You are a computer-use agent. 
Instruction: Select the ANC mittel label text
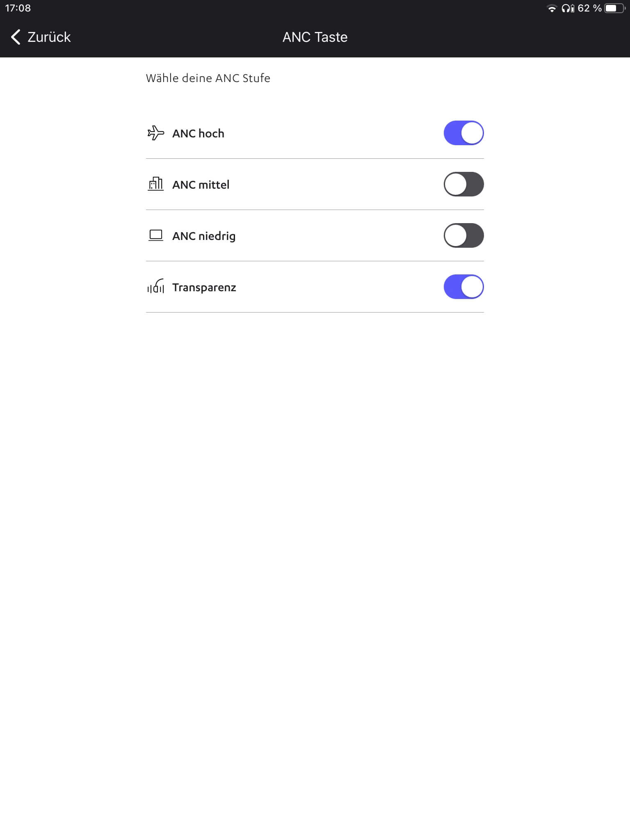point(201,185)
